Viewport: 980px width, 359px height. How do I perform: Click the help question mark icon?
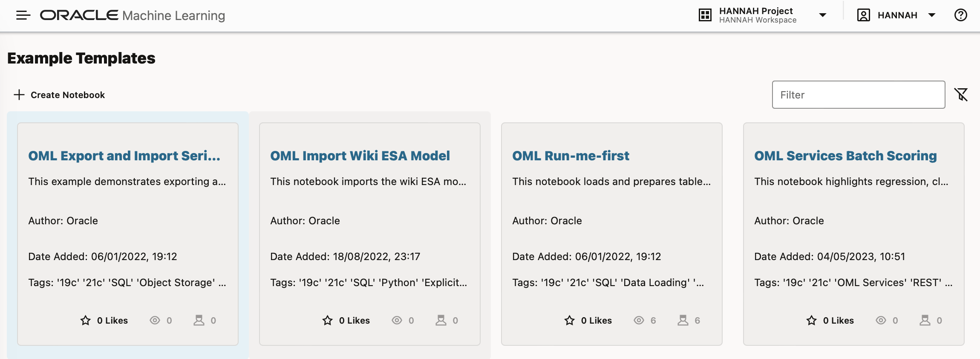[x=960, y=15]
